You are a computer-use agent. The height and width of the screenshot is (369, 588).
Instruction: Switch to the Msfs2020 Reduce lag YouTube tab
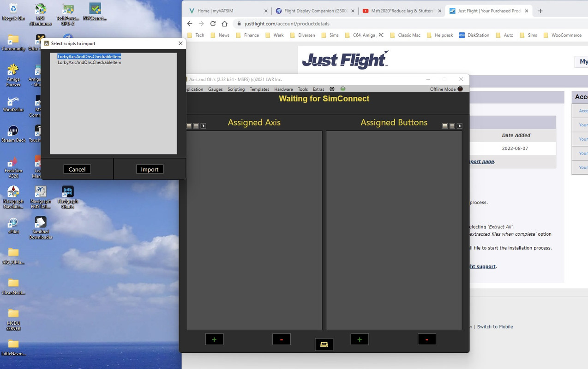point(402,11)
